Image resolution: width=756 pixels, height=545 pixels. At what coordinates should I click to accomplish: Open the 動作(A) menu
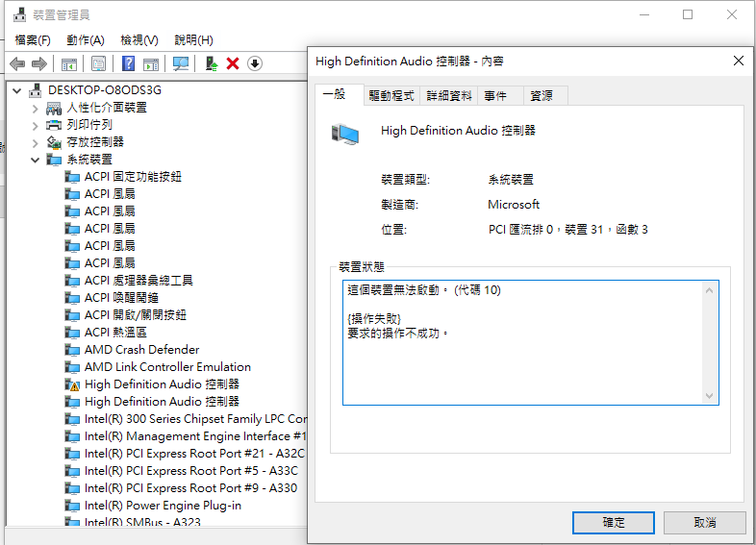coord(86,40)
